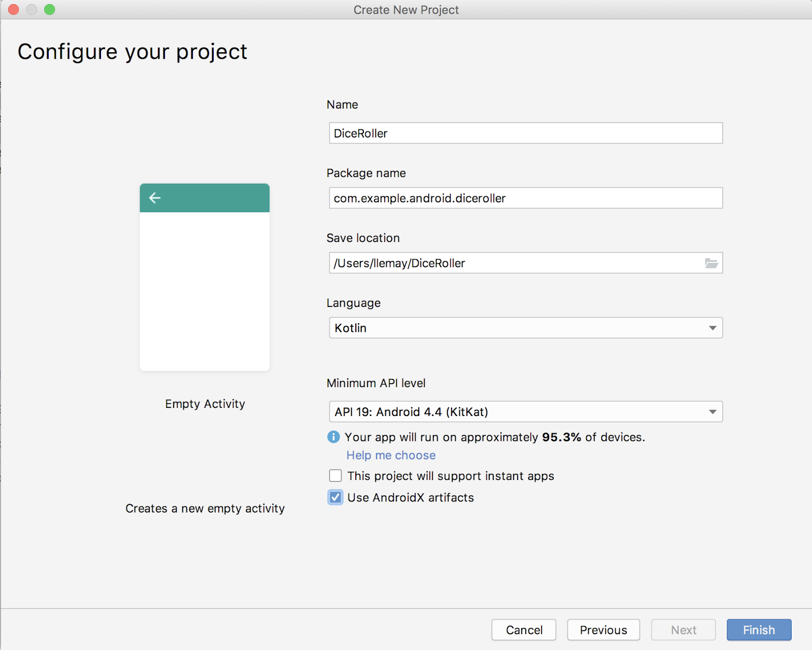This screenshot has width=812, height=650.
Task: Uncheck Use AndroidX artifacts
Action: [x=335, y=497]
